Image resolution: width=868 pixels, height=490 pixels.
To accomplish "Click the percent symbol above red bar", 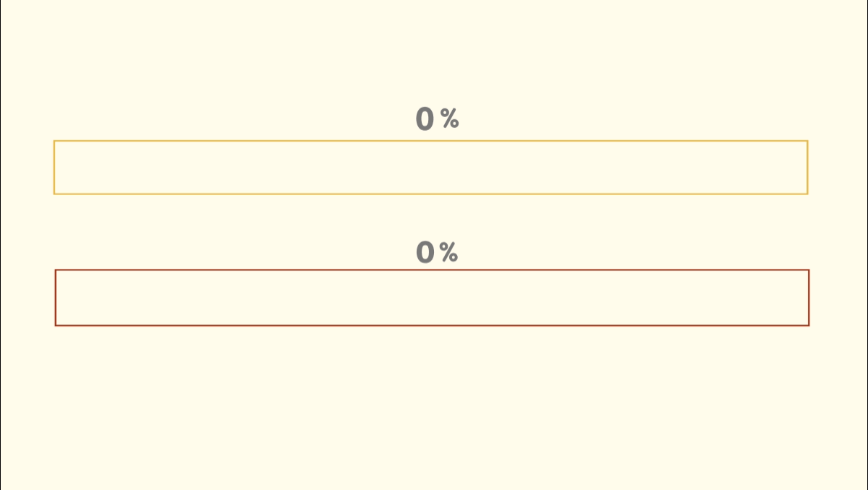I will (448, 253).
